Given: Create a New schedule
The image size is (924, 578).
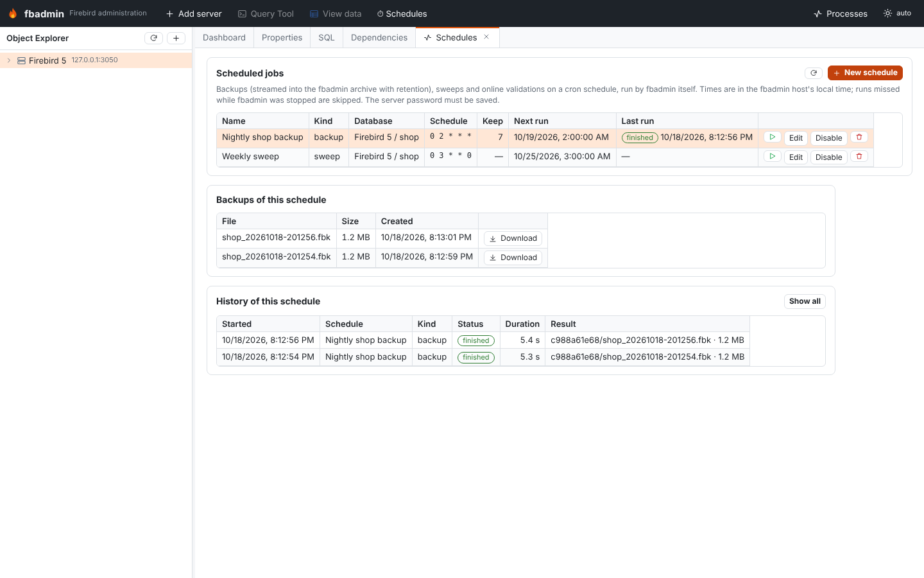Looking at the screenshot, I should 865,73.
